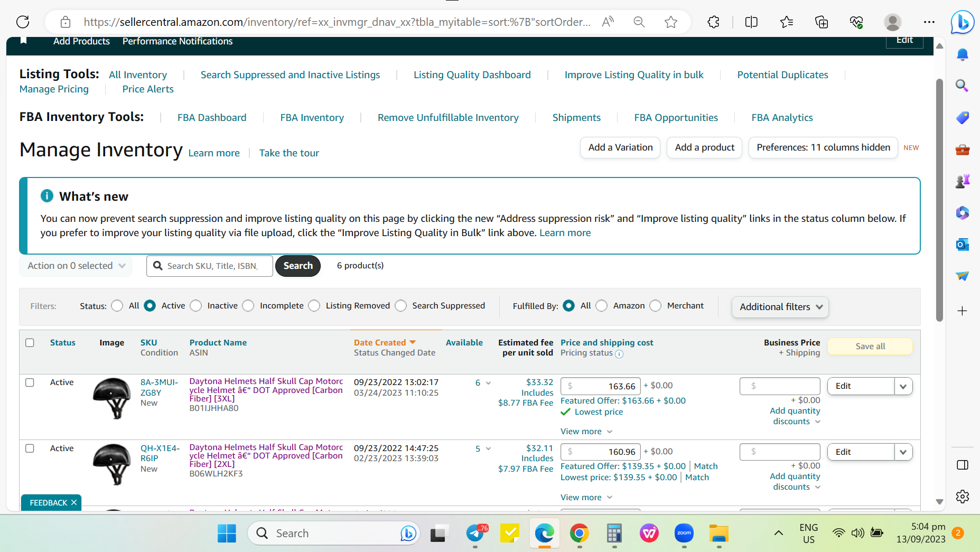Open Performance Notifications menu item

point(178,41)
